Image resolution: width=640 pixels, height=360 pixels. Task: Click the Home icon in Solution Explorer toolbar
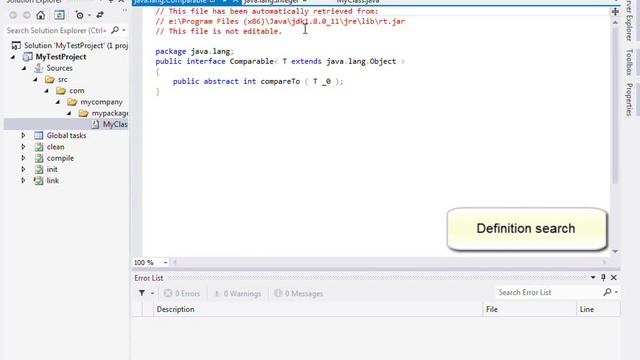pyautogui.click(x=40, y=16)
